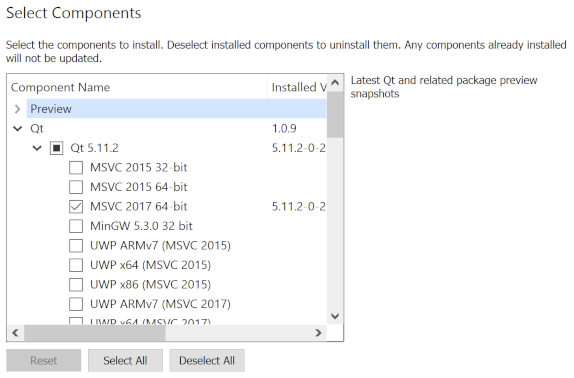Uncheck the MSVC 2017 64-bit component

coord(76,206)
